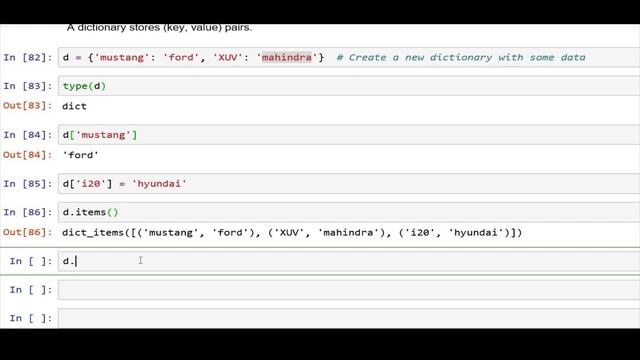
Task: Click the d['mustang'] code cell
Action: pos(349,135)
